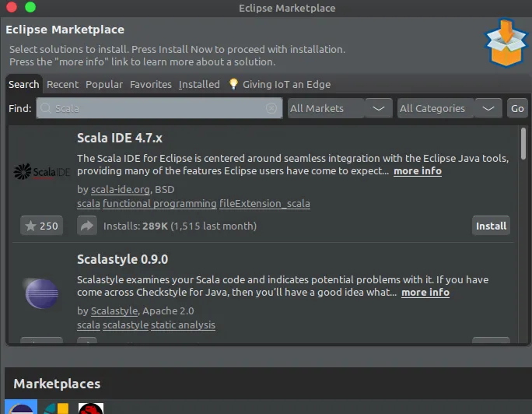The height and width of the screenshot is (414, 532).
Task: Click the lightbulb icon beside Giving IoT
Action: click(233, 84)
